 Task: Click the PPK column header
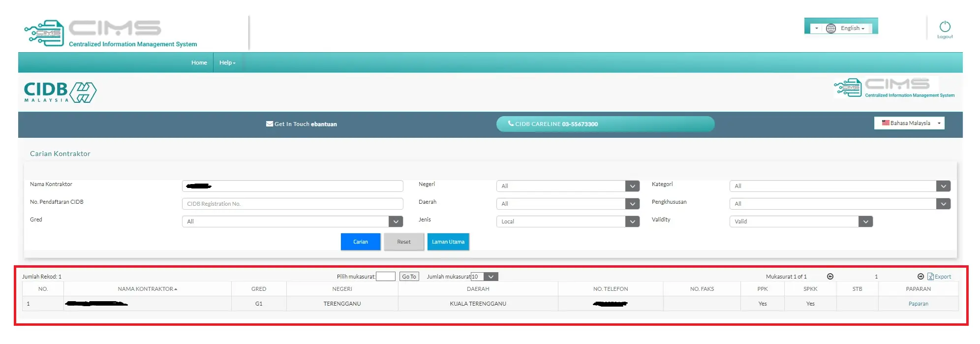(x=762, y=289)
